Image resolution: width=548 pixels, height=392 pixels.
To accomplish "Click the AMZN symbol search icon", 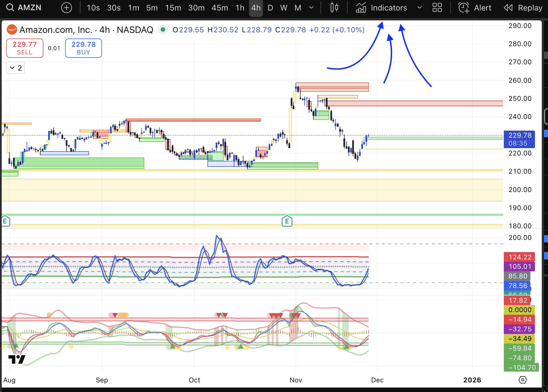I will [10, 8].
